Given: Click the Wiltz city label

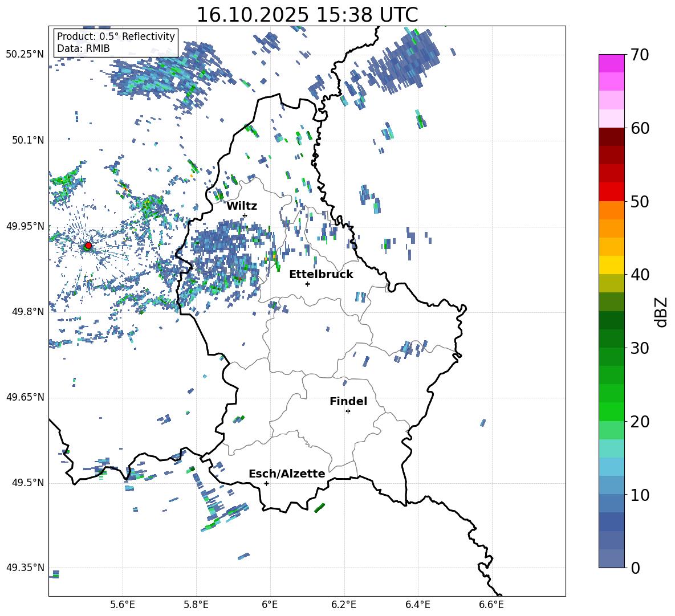Looking at the screenshot, I should (242, 206).
